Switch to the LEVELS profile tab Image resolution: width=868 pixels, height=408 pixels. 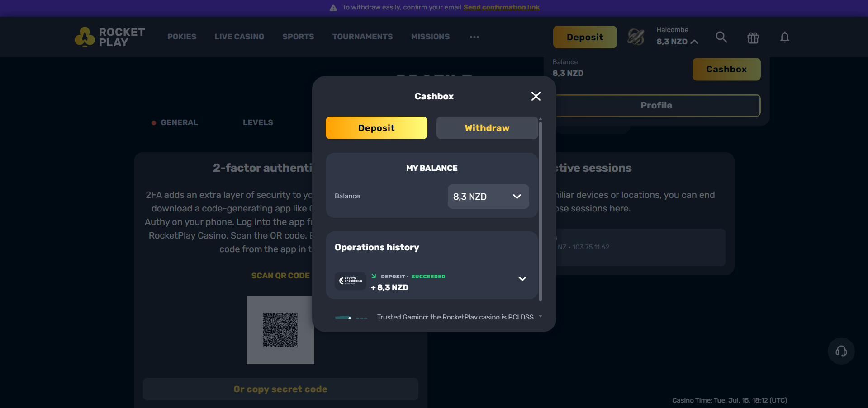tap(258, 122)
